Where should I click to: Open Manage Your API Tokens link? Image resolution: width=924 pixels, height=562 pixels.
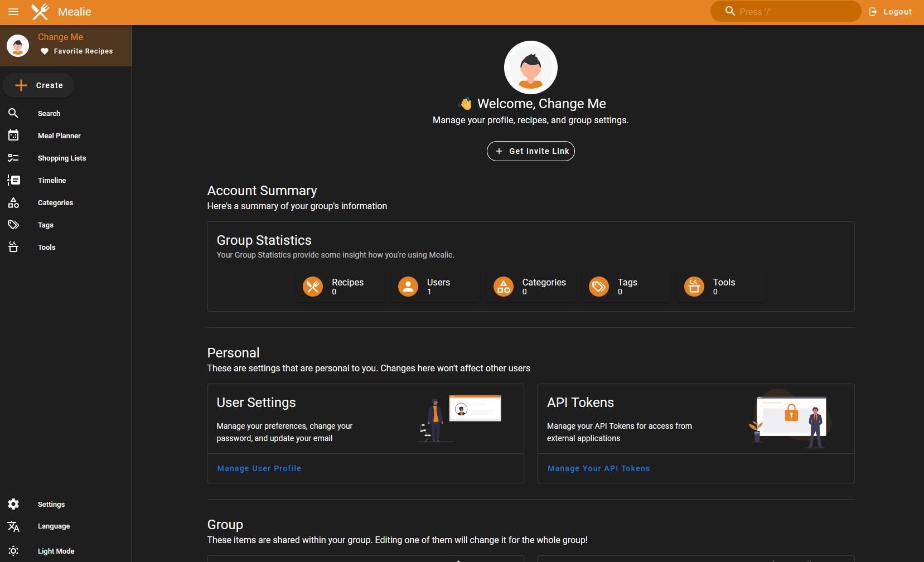point(598,468)
